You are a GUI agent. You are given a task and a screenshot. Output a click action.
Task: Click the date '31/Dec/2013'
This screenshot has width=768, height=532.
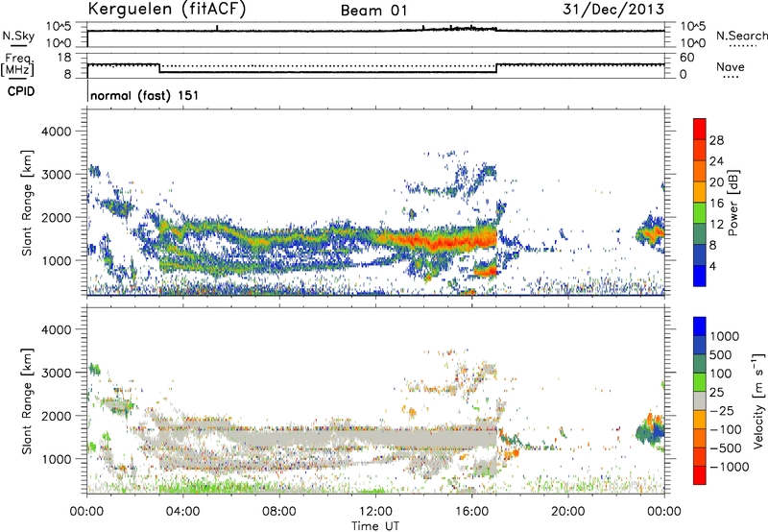(x=613, y=10)
